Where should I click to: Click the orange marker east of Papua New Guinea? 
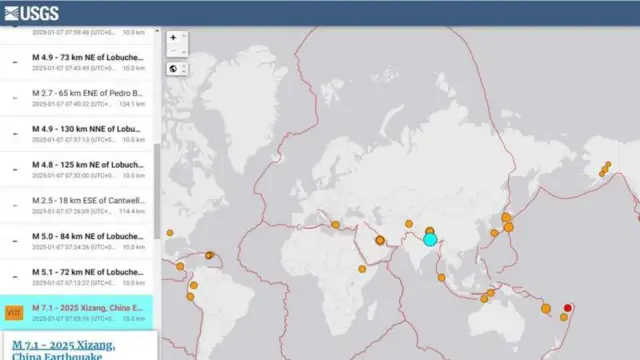tap(546, 309)
